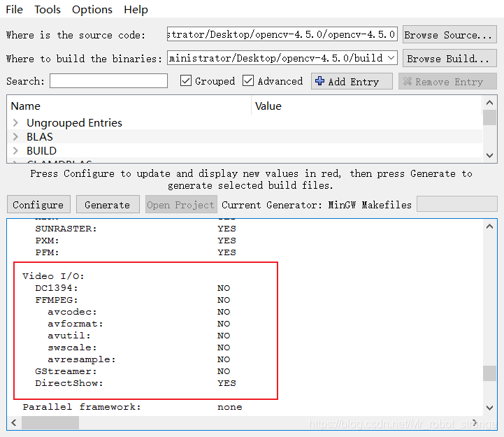
Task: Open the Options menu
Action: pyautogui.click(x=92, y=9)
